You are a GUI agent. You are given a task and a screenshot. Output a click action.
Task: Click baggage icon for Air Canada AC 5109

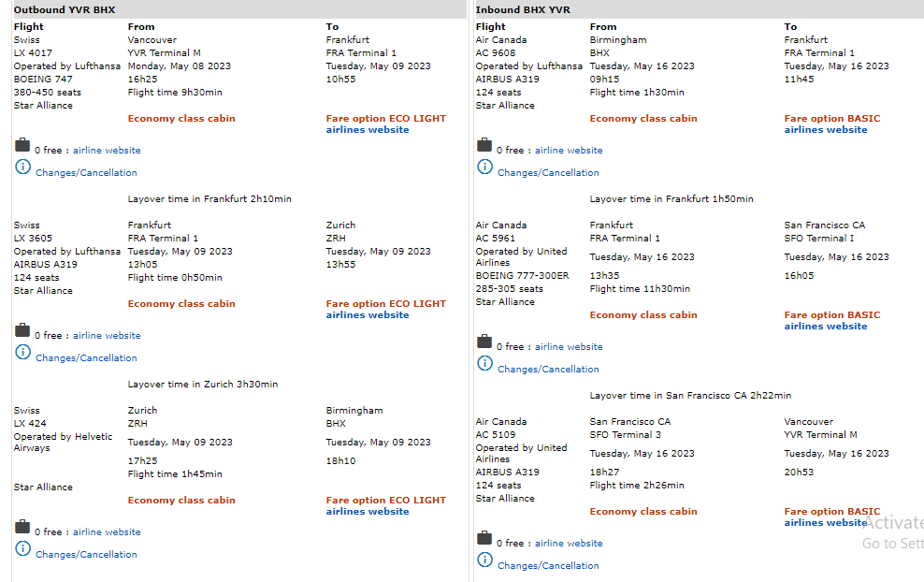pos(484,538)
